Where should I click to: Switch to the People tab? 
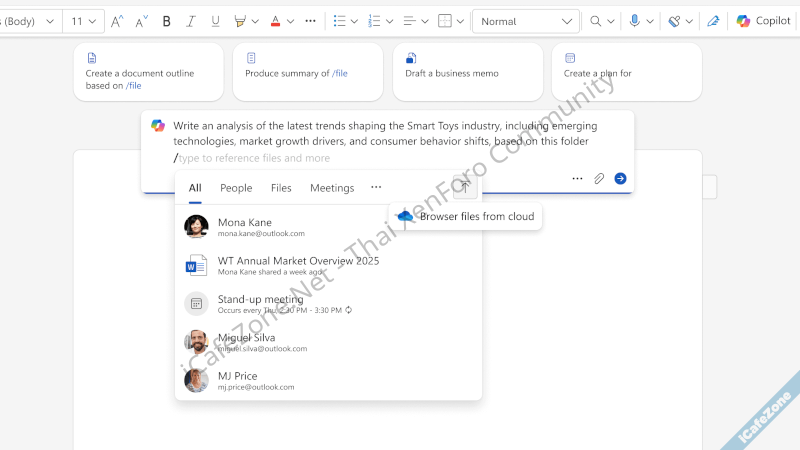tap(236, 188)
